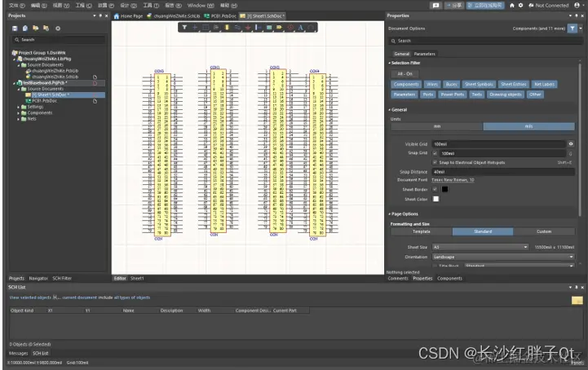
Task: Expand the Settings folder in project tree
Action: coord(19,107)
